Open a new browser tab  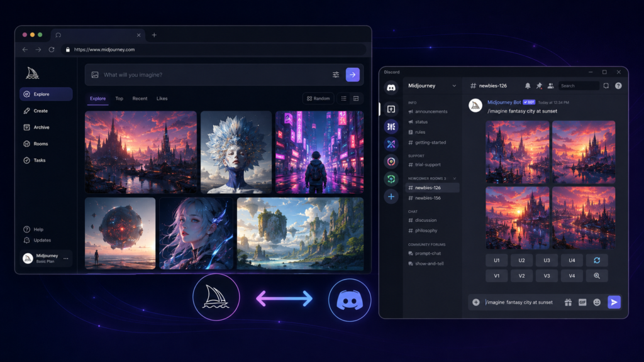click(x=154, y=35)
